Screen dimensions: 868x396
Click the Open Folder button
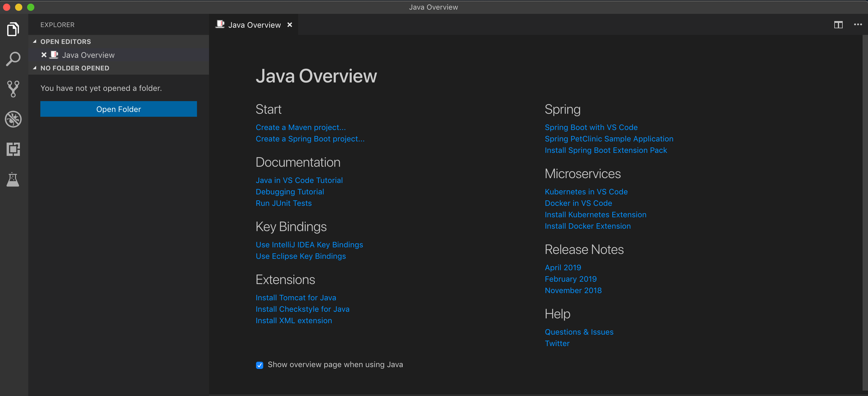(x=118, y=109)
